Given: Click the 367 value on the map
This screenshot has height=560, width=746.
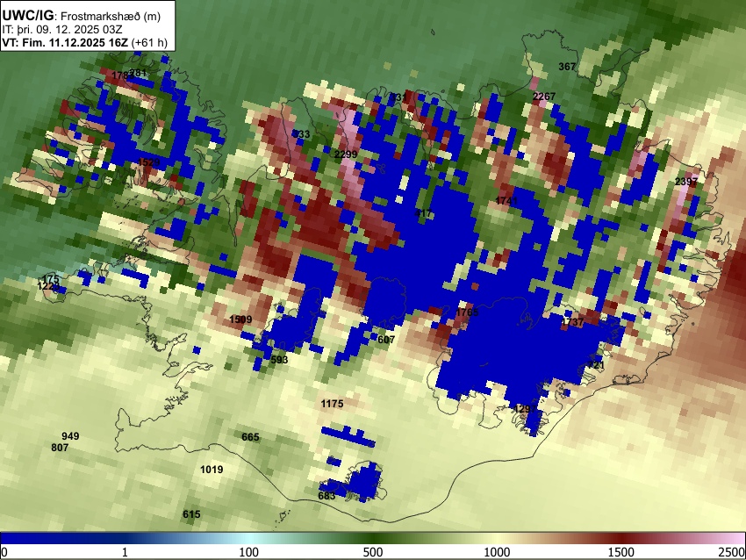Looking at the screenshot, I should pyautogui.click(x=567, y=67).
